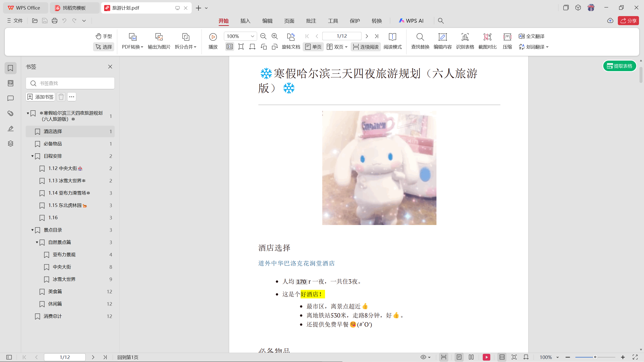This screenshot has height=362, width=644.
Task: Open the 道外中华巴洛克花涧堂酒店 link
Action: point(296,263)
